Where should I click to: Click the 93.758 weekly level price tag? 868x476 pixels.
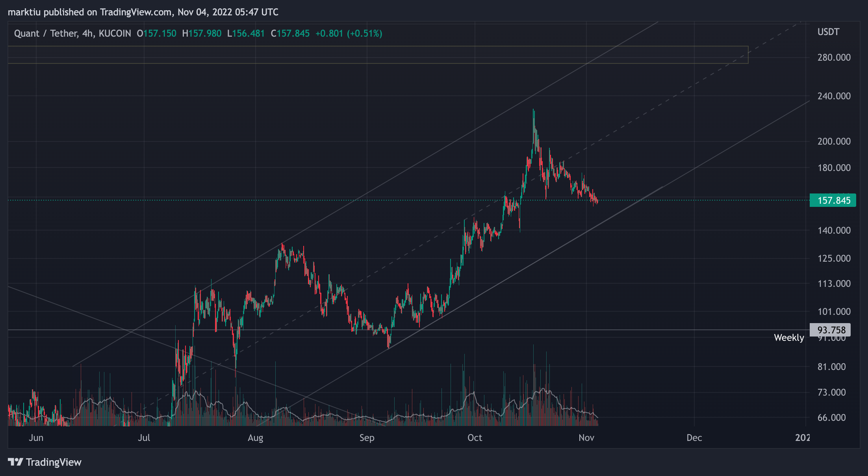coord(830,330)
